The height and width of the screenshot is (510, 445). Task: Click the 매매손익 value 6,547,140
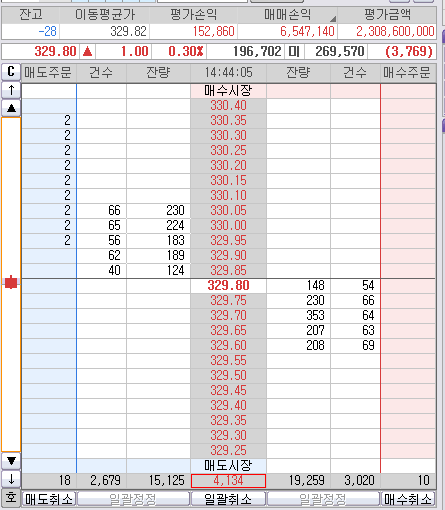tap(307, 32)
